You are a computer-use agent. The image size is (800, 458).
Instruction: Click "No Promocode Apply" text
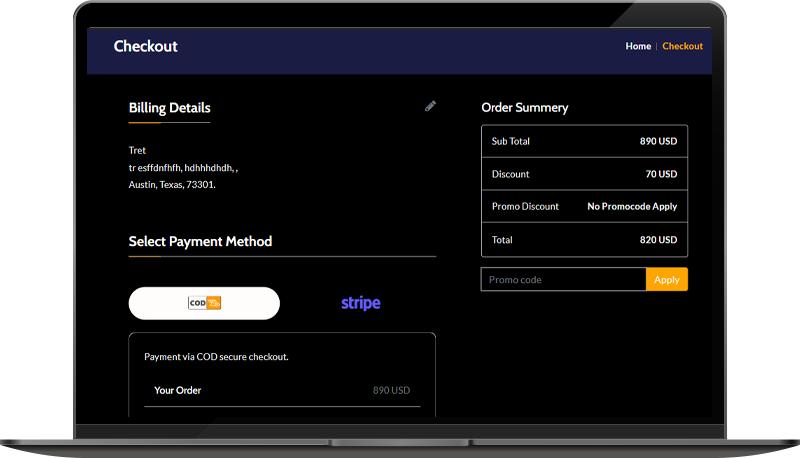click(x=632, y=207)
